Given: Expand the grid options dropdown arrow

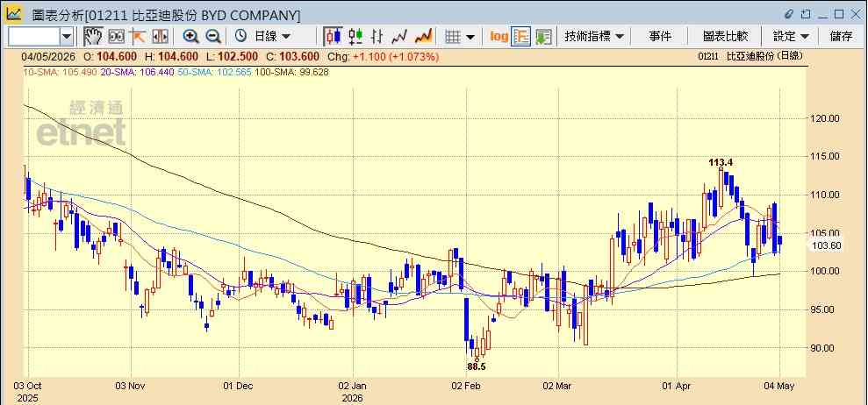Looking at the screenshot, I should tap(470, 37).
